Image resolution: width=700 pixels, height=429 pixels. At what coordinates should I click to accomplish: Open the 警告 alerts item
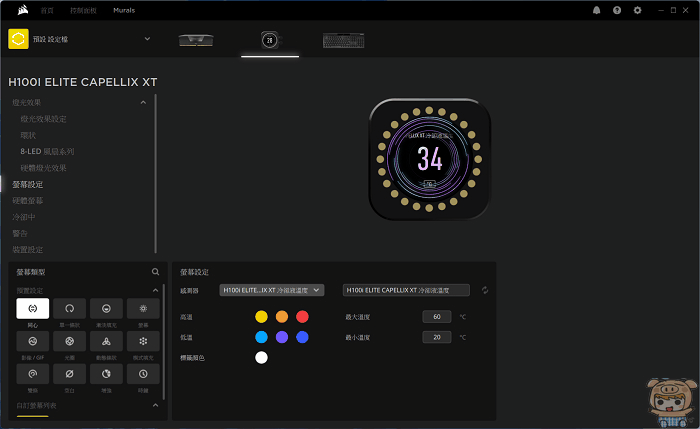[20, 233]
